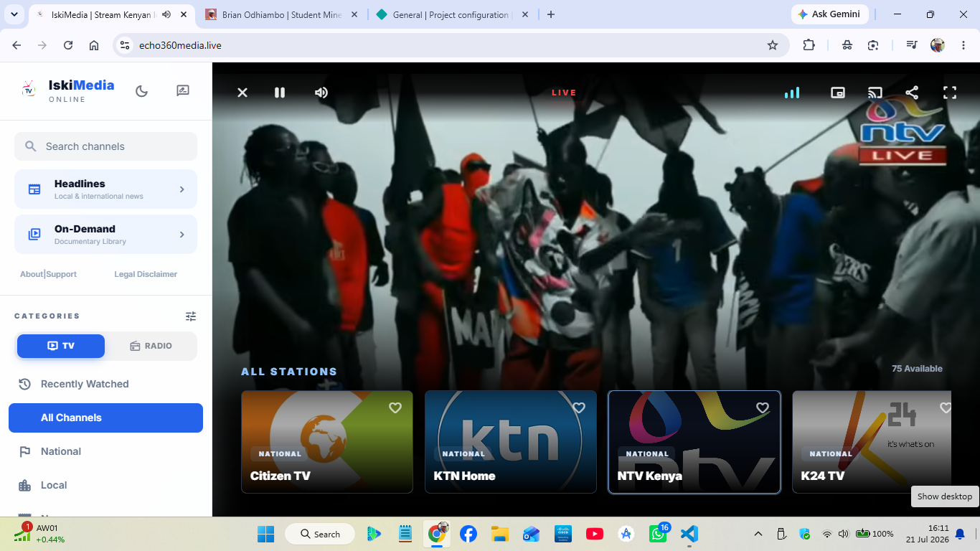Open On-Demand Documentary Library

pos(105,235)
